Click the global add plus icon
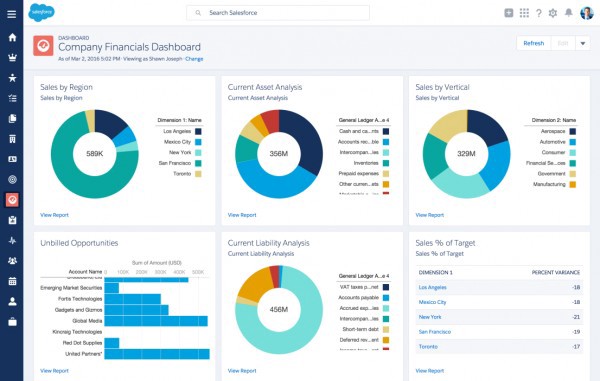This screenshot has height=381, width=600. click(x=509, y=13)
